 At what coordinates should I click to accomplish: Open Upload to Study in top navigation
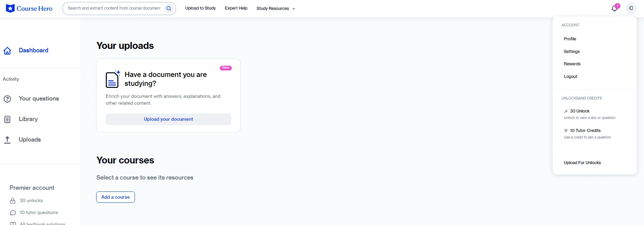coord(200,8)
